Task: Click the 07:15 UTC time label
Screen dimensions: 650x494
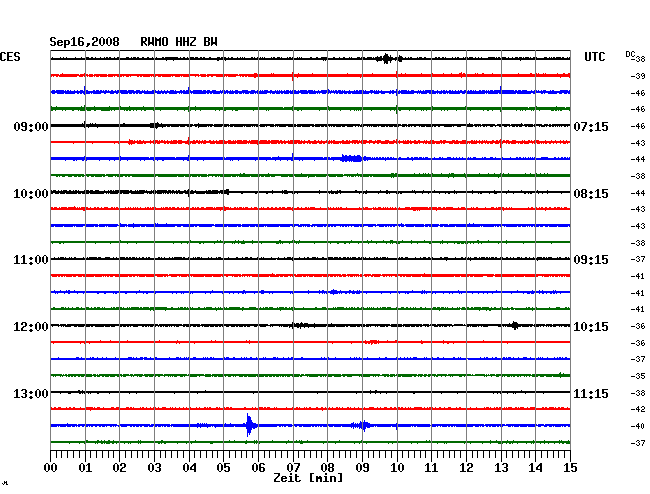Action: click(x=591, y=126)
